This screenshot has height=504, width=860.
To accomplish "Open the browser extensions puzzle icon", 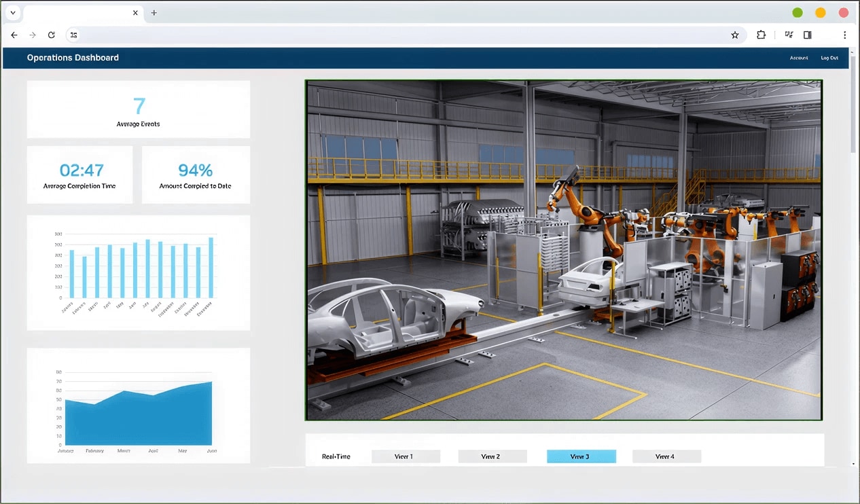I will (761, 35).
